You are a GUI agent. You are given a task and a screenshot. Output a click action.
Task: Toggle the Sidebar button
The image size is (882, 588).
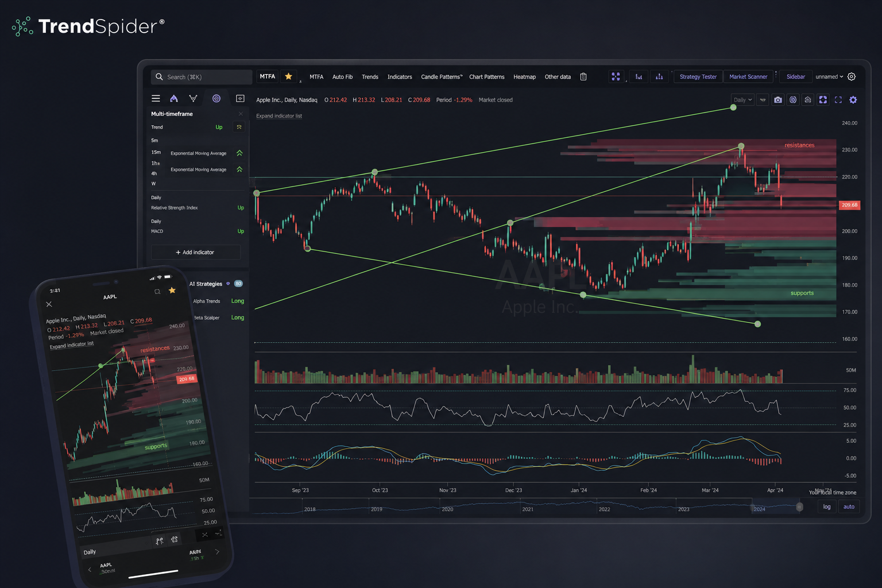(795, 76)
